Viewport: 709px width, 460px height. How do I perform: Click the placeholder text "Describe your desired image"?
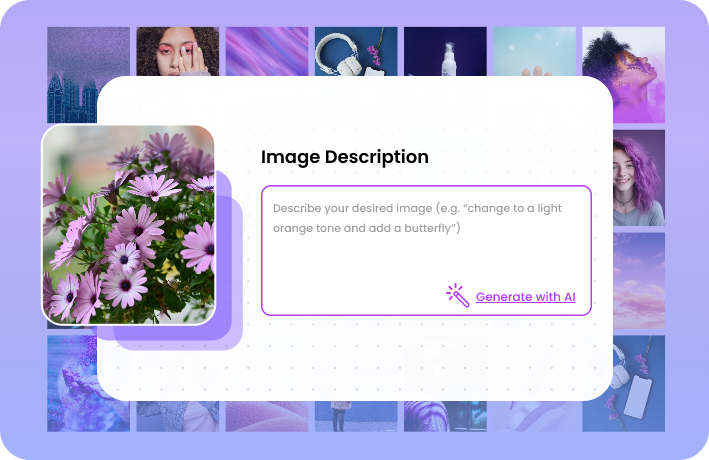point(360,209)
